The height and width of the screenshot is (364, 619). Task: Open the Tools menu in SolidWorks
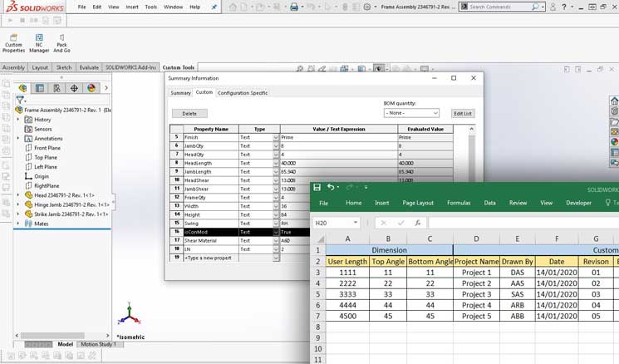point(150,7)
